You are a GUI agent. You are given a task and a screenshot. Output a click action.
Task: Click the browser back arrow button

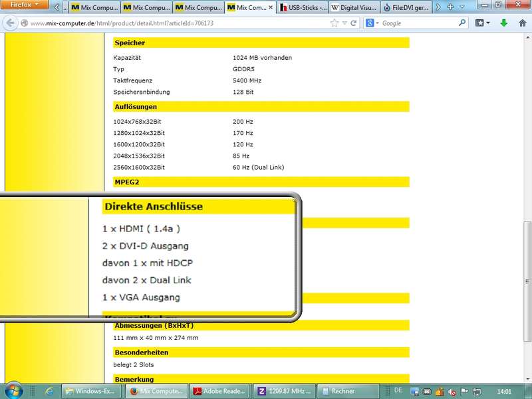click(10, 23)
